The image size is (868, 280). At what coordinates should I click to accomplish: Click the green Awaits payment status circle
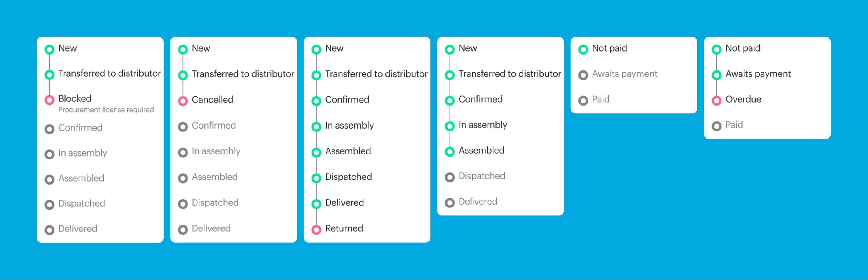point(717,75)
